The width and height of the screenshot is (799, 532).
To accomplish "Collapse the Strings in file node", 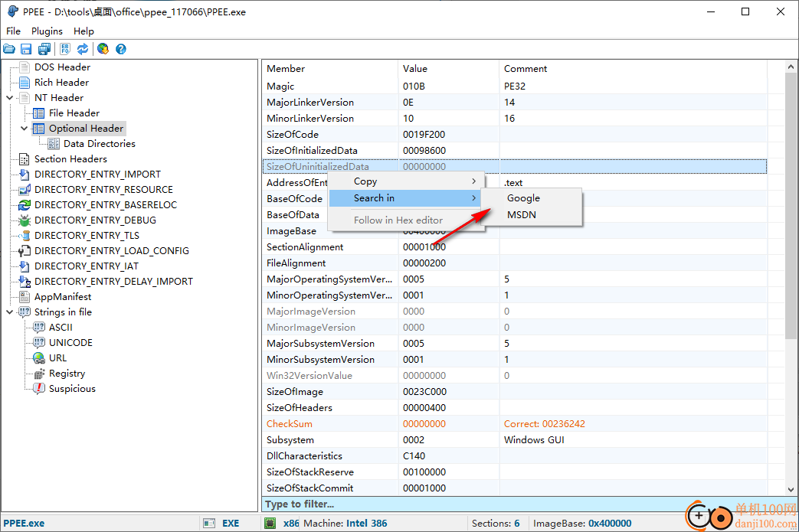I will click(10, 312).
